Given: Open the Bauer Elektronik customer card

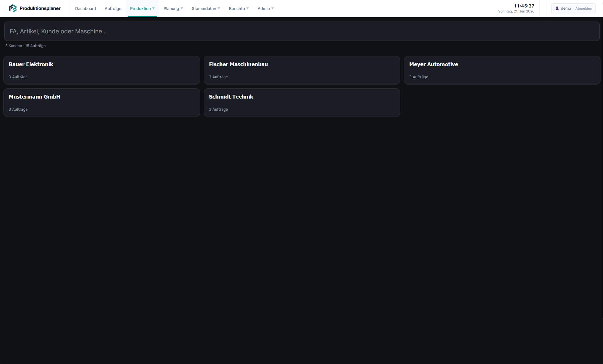Looking at the screenshot, I should click(102, 70).
